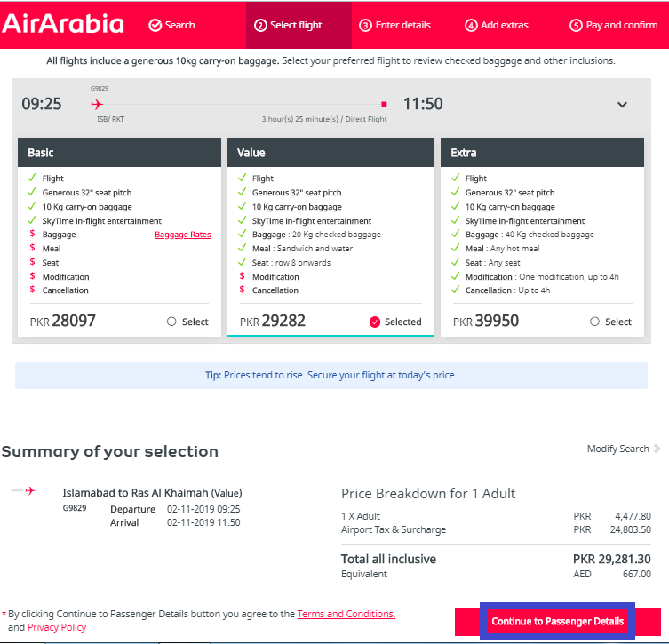
Task: Click the Extra fare header
Action: (x=542, y=152)
